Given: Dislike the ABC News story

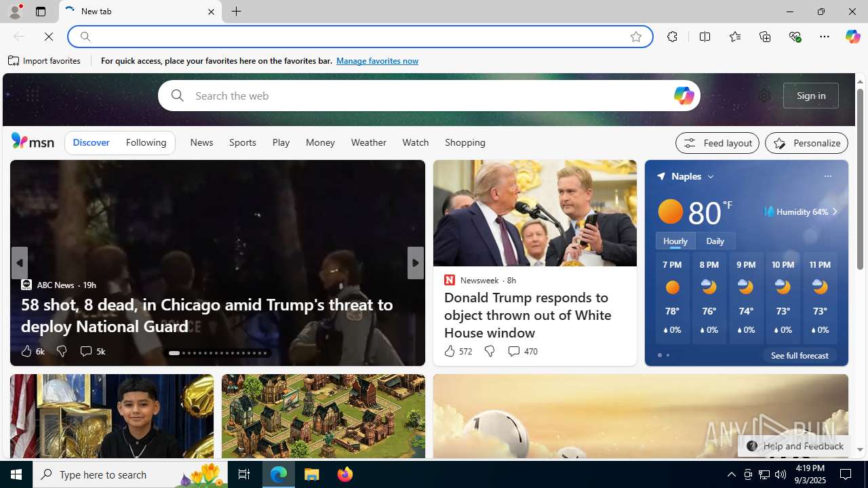Looking at the screenshot, I should tap(62, 351).
